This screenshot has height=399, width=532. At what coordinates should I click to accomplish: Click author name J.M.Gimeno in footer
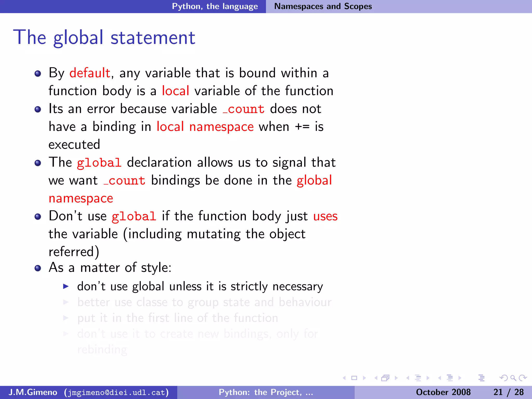click(33, 392)
